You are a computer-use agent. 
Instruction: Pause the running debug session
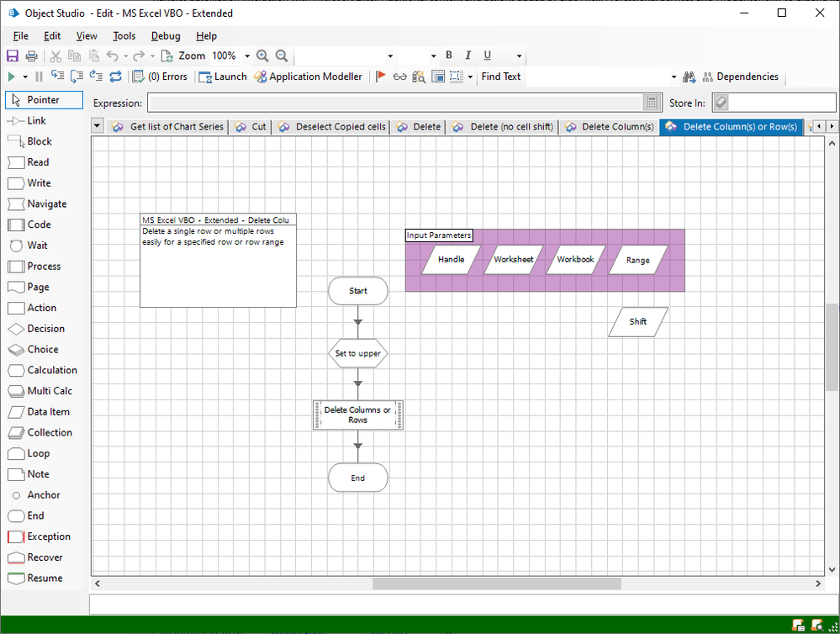(39, 77)
